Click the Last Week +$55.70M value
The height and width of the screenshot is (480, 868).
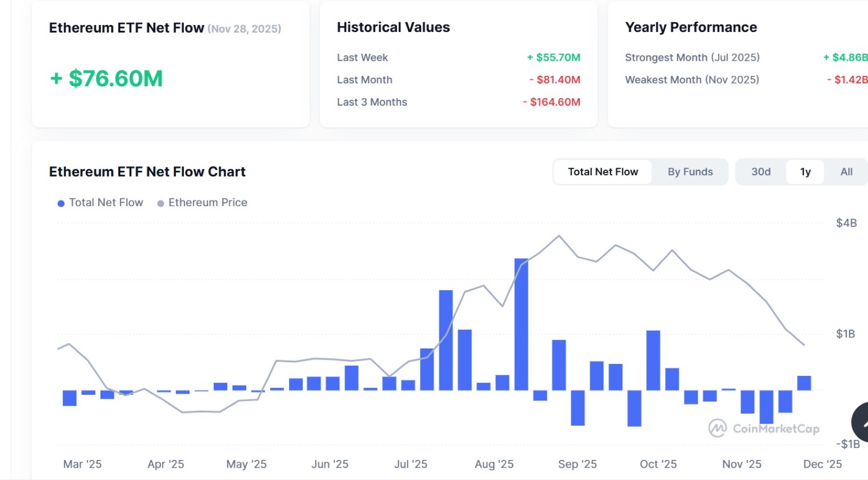click(x=553, y=57)
